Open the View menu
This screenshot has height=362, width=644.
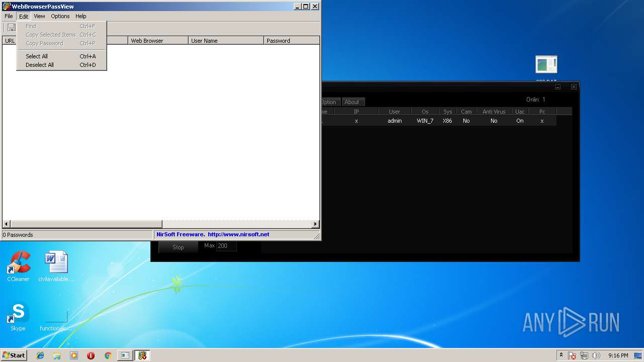pos(39,16)
